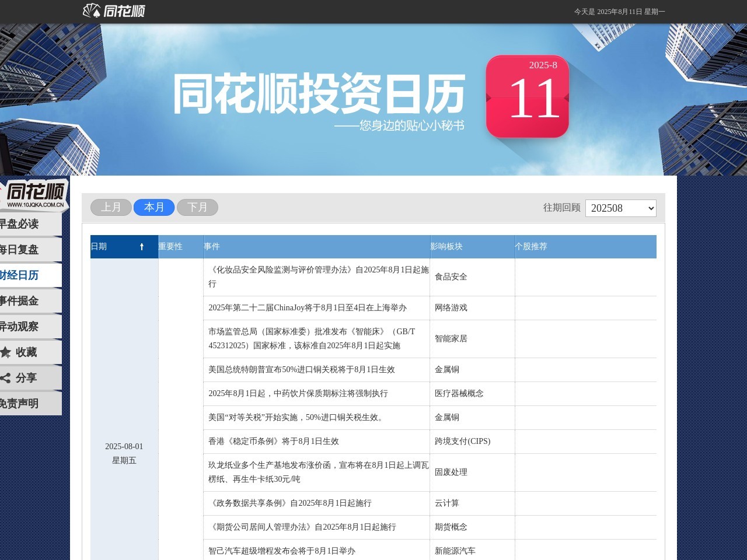Viewport: 747px width, 560px height.
Task: Click the 《期货公司居间人管理办法》 event
Action: coord(302,527)
